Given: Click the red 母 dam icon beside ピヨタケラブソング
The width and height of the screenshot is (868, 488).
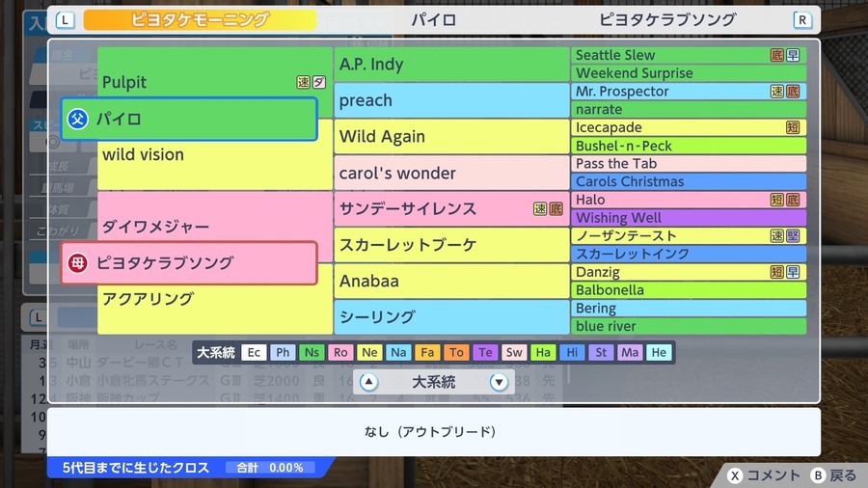Looking at the screenshot, I should [77, 263].
